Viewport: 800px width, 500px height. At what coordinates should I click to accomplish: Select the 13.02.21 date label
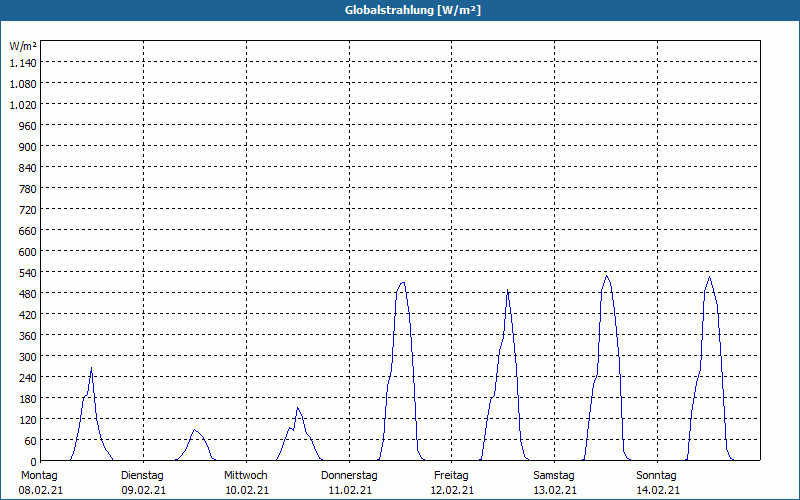[x=555, y=491]
